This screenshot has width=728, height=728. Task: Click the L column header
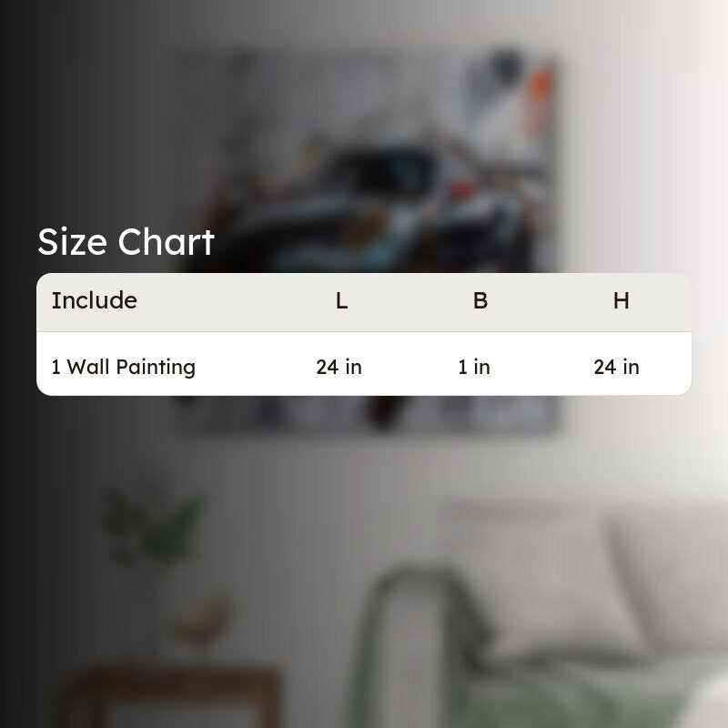342,301
